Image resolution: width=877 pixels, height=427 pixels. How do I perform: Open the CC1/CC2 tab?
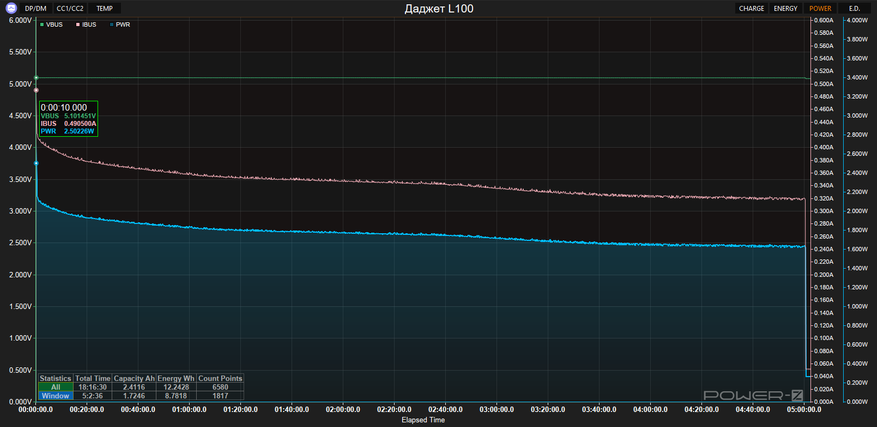[70, 8]
